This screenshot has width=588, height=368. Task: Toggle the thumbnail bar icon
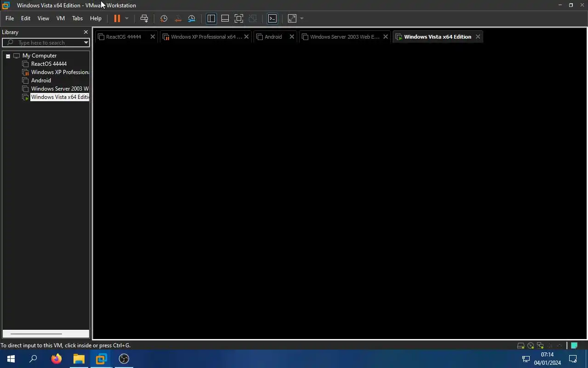225,18
